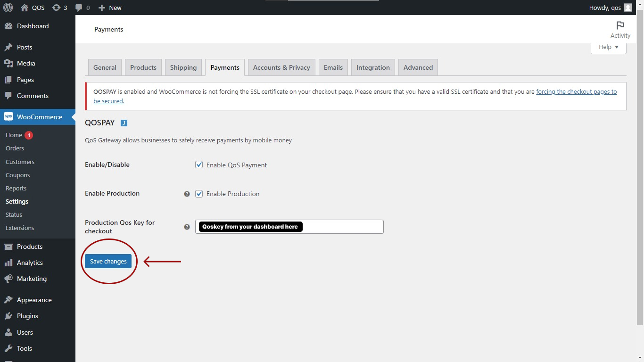
Task: Click the WordPress logo icon
Action: [x=8, y=8]
